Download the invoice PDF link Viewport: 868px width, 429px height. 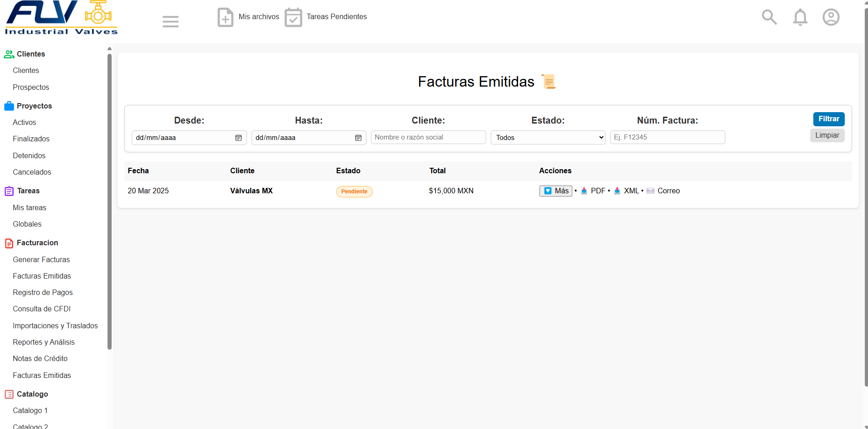coord(598,191)
